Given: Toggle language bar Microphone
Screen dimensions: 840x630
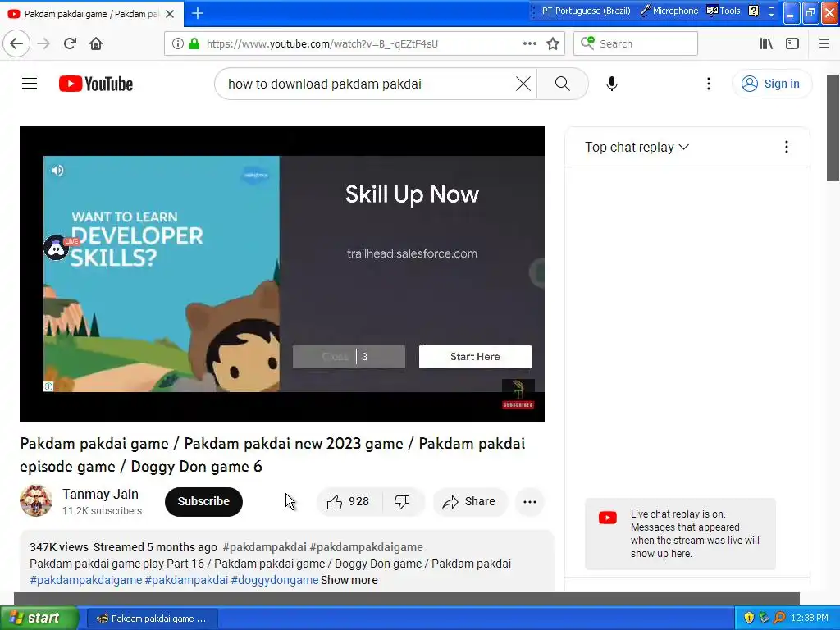Looking at the screenshot, I should 669,11.
